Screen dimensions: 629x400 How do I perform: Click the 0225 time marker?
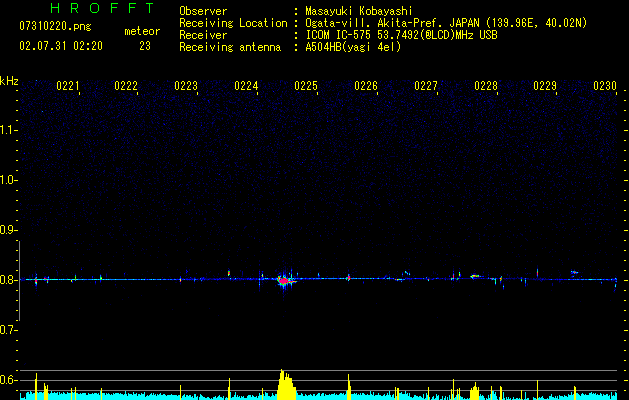(306, 86)
